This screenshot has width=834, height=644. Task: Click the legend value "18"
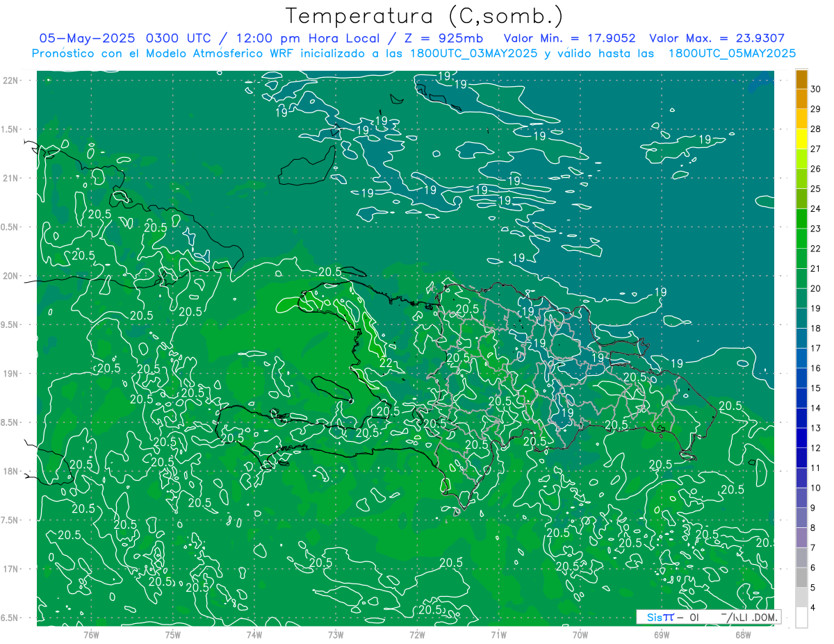point(817,328)
